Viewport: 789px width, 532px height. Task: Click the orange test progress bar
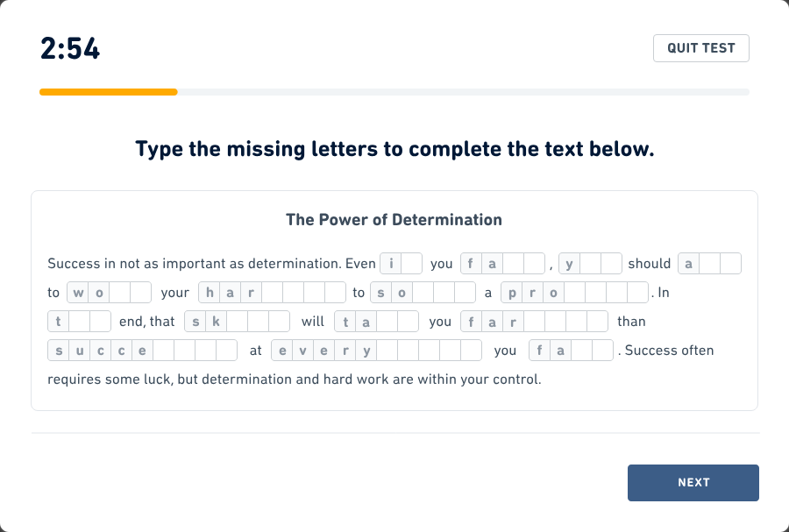point(109,91)
